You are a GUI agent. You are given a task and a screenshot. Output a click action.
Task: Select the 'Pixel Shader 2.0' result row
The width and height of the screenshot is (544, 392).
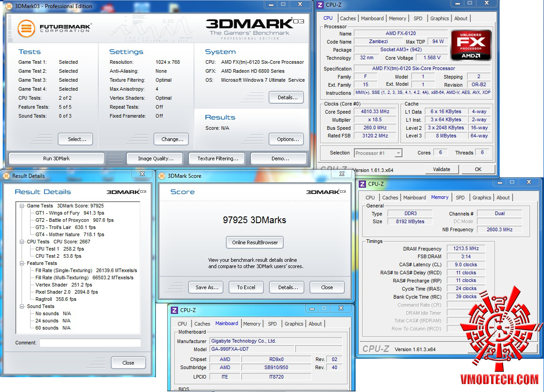coord(67,292)
